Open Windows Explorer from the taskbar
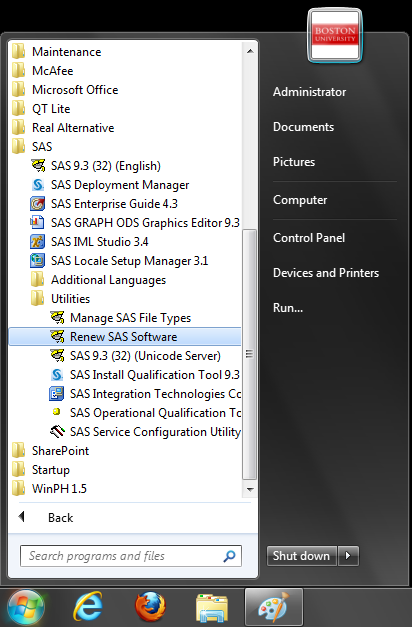This screenshot has height=627, width=412. point(212,608)
